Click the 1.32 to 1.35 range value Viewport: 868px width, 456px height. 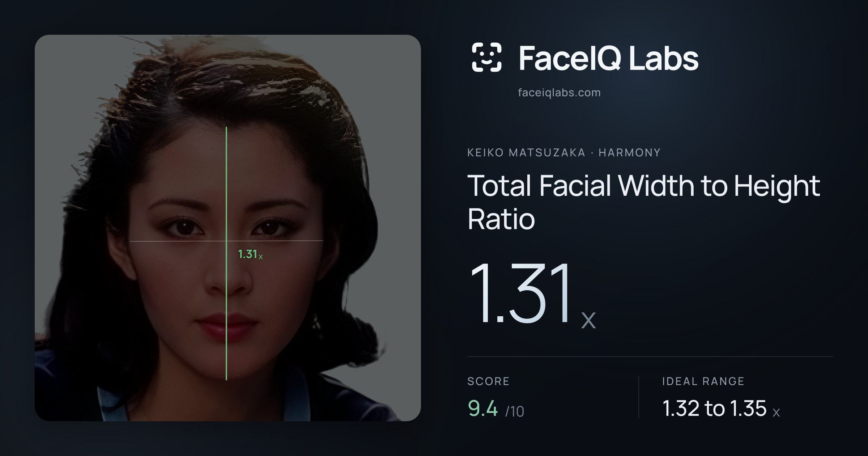click(721, 409)
